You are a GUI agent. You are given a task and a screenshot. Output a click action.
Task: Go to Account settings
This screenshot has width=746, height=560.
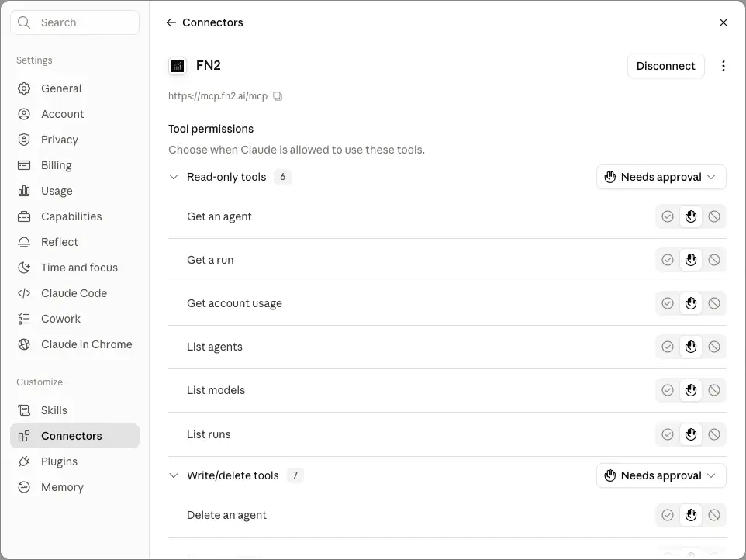[x=74, y=114]
